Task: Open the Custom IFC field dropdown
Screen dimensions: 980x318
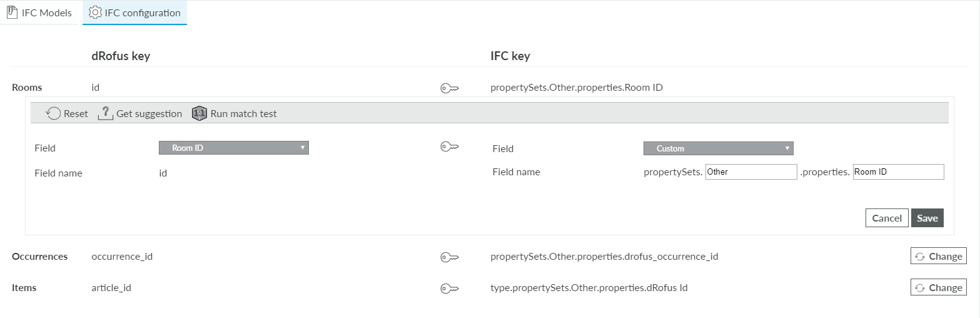Action: [718, 148]
